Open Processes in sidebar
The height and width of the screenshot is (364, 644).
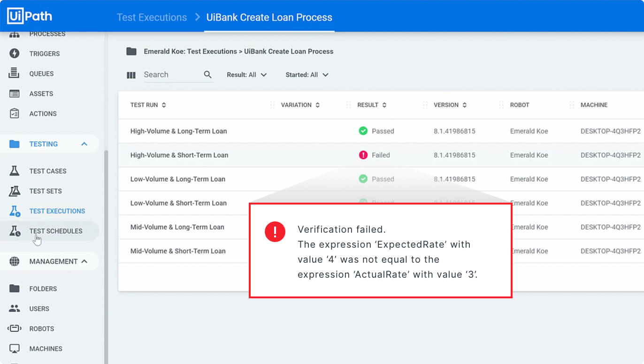tap(47, 34)
